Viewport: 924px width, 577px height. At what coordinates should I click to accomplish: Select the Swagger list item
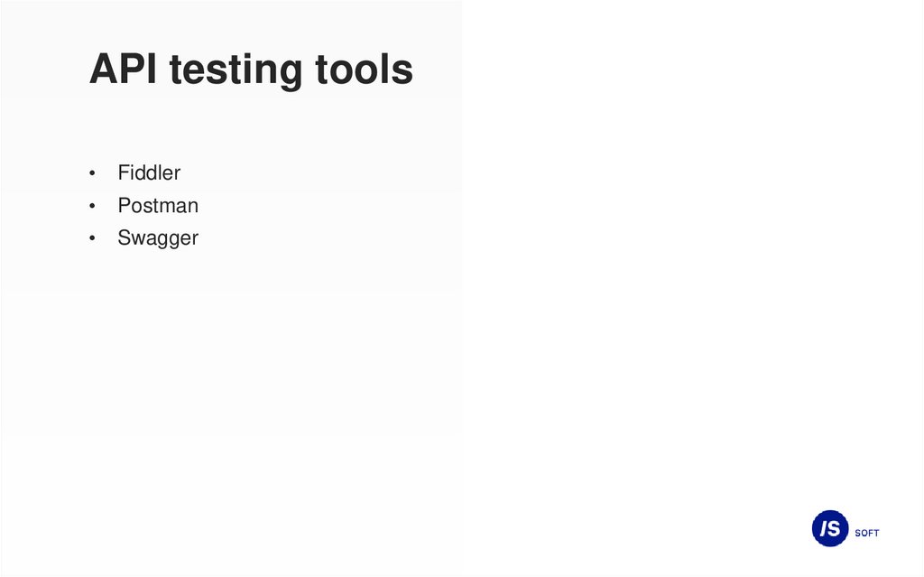point(158,238)
